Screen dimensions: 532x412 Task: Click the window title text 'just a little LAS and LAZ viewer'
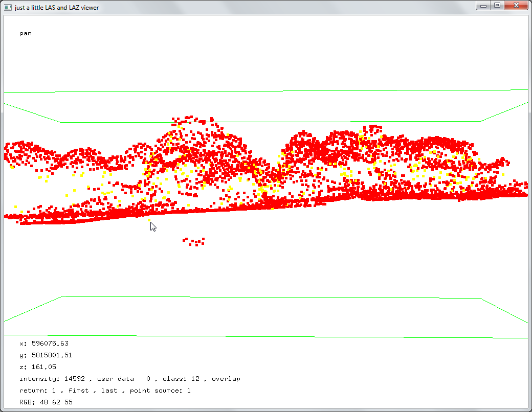click(x=57, y=8)
